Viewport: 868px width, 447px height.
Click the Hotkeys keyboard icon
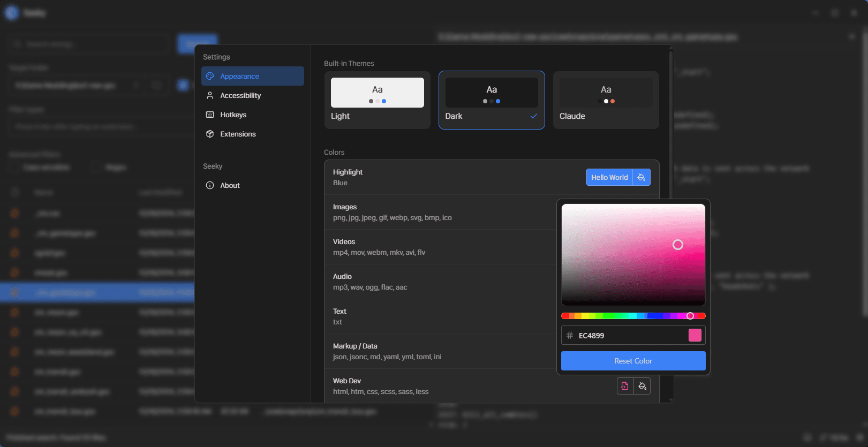coord(210,115)
